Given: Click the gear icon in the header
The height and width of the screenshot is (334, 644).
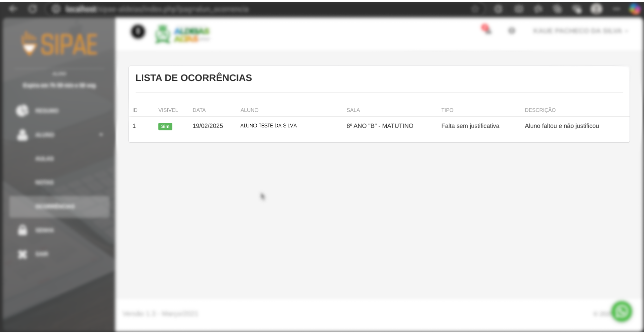Looking at the screenshot, I should tap(512, 31).
